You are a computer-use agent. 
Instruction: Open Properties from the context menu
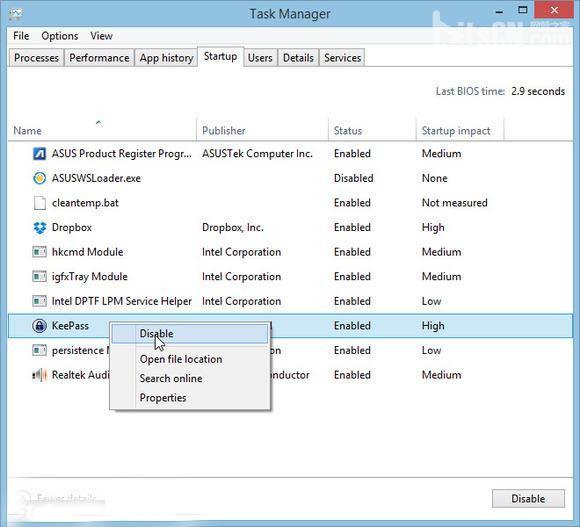pos(163,398)
